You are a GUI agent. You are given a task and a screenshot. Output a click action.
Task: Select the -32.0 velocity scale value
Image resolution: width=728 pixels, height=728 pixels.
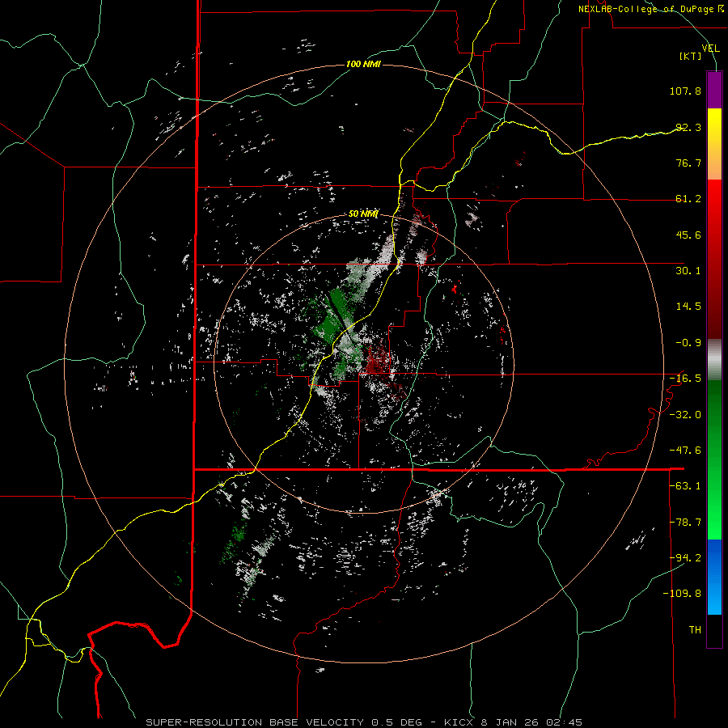point(685,415)
